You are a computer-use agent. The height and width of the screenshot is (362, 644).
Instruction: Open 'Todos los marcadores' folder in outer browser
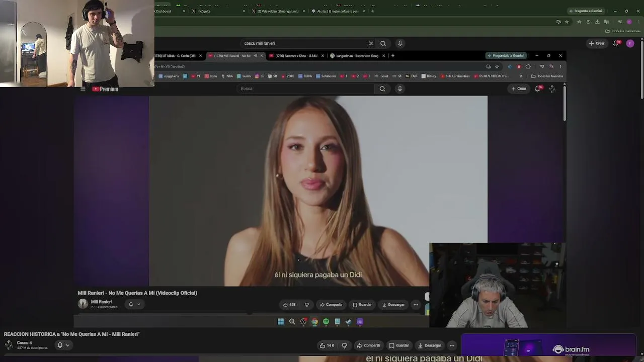(x=623, y=31)
